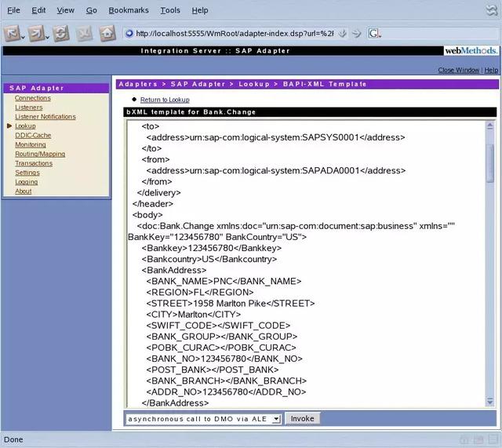Open the View menu

66,10
